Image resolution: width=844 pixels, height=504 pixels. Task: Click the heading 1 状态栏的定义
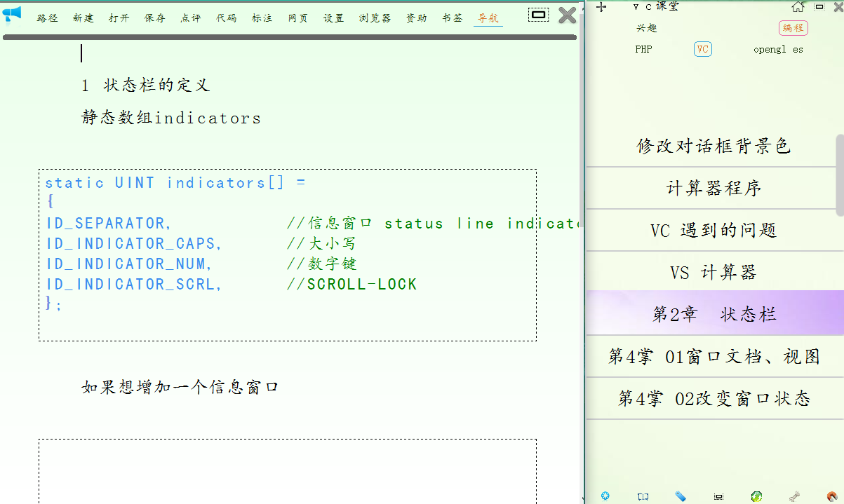145,86
